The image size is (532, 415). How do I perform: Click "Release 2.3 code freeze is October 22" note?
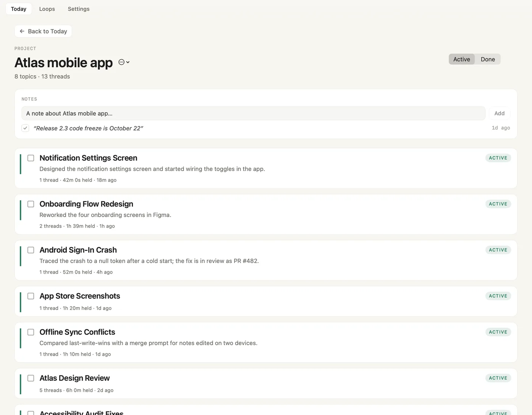tap(88, 128)
